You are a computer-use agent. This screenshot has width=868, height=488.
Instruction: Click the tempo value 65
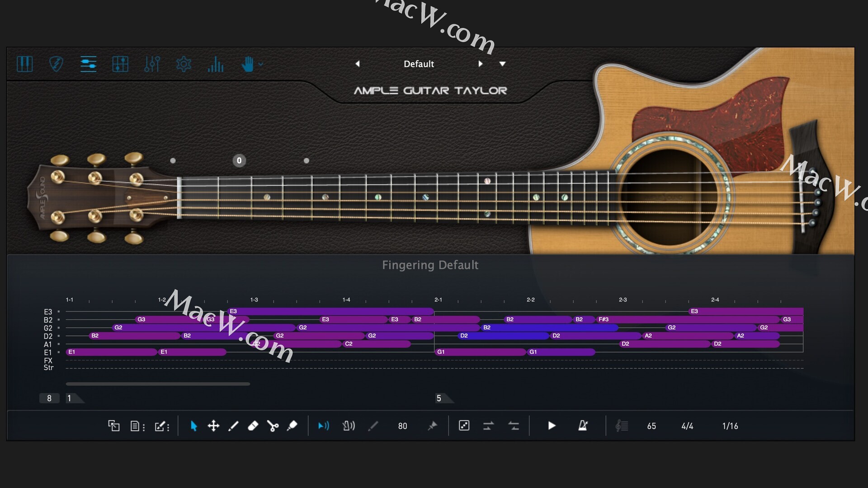click(x=651, y=426)
